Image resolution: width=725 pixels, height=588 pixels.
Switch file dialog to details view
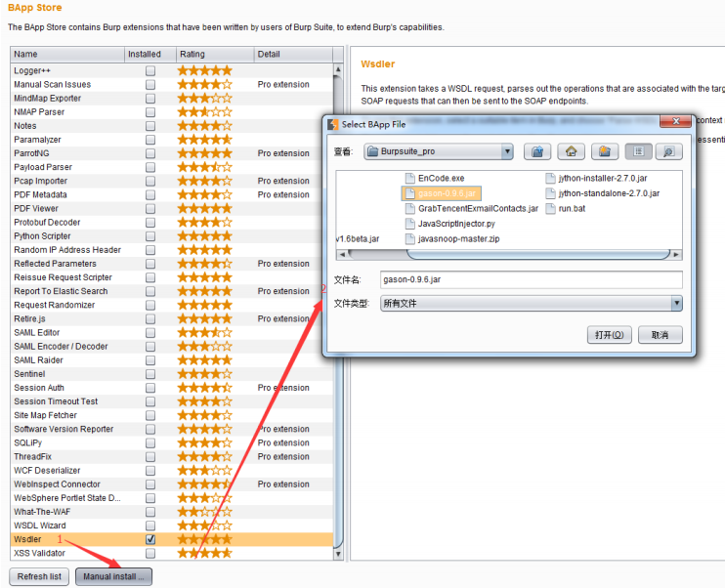tap(668, 151)
